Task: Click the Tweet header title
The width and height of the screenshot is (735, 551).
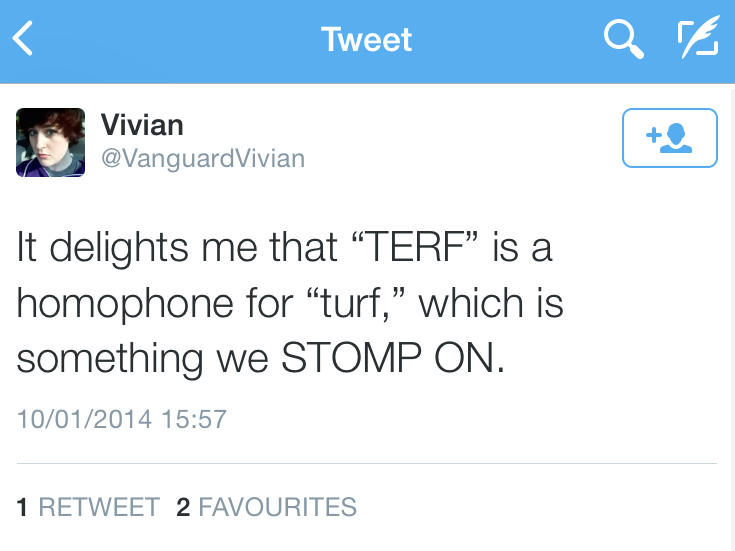Action: [366, 40]
